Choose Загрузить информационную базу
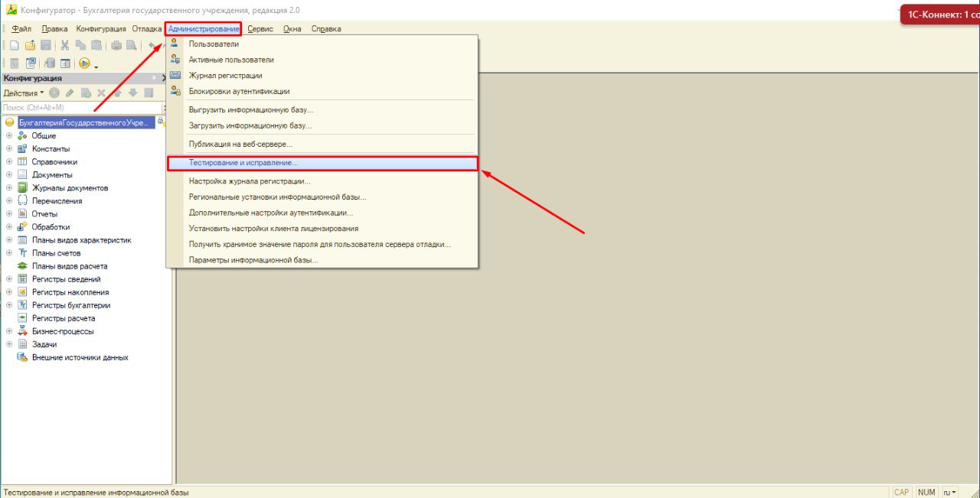980x498 pixels. (322, 125)
